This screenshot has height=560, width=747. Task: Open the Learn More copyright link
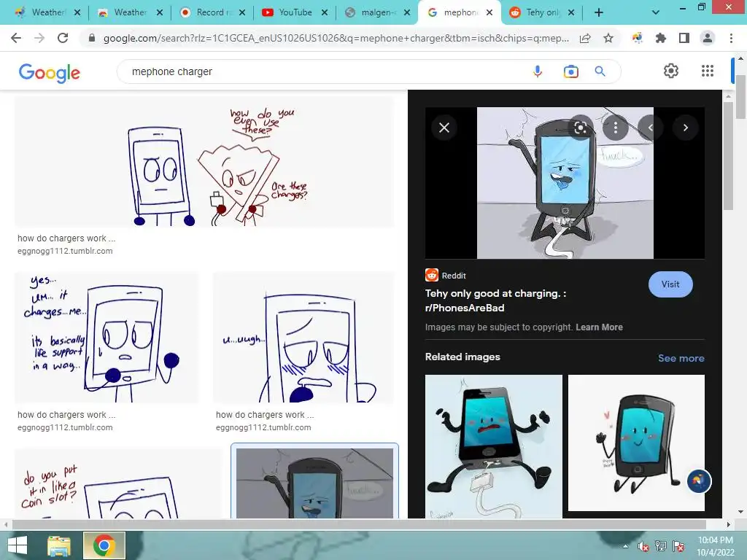pos(599,327)
